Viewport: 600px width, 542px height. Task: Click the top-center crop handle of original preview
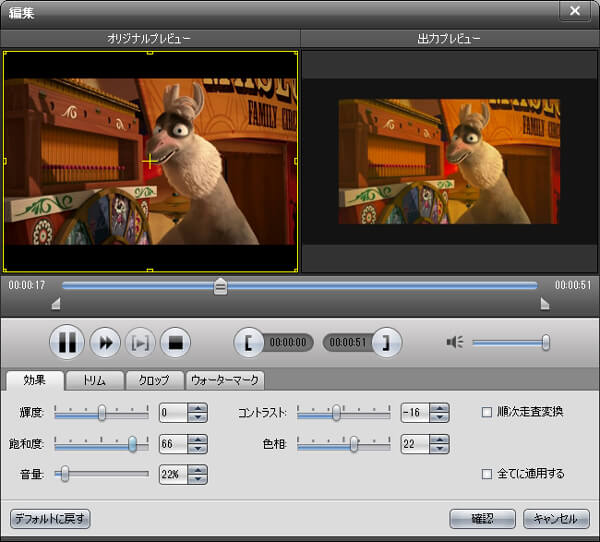pyautogui.click(x=150, y=53)
